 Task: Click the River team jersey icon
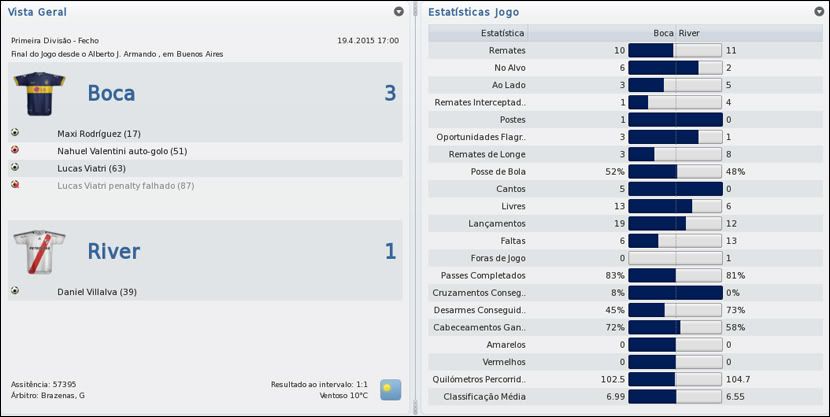point(39,252)
